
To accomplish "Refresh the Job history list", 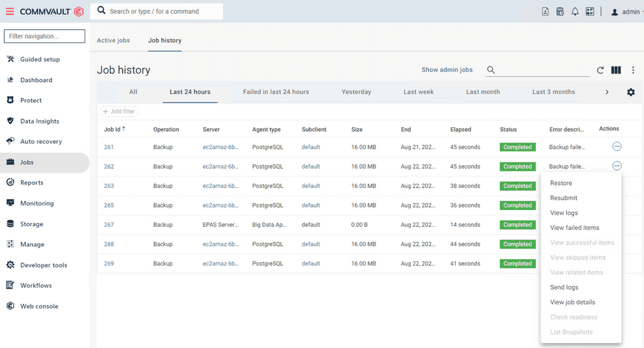I will pos(600,70).
